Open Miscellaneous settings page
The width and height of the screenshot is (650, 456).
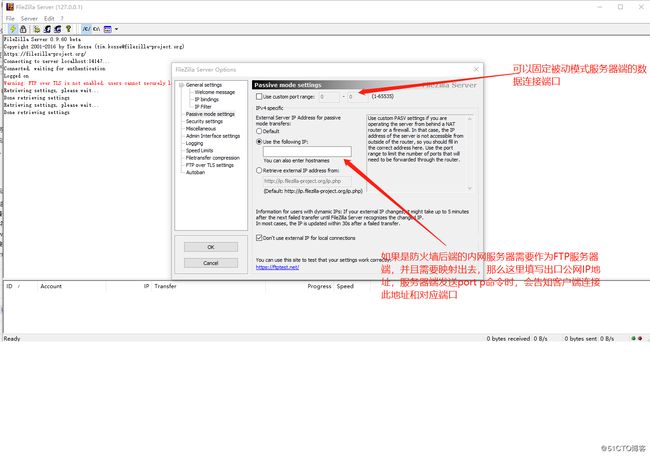tap(201, 129)
